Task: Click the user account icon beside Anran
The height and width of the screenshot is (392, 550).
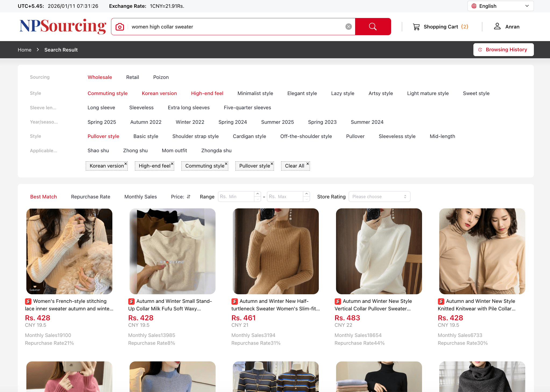Action: (497, 26)
